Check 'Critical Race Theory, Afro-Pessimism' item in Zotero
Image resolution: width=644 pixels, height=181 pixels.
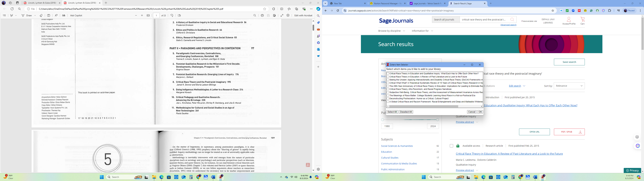pyautogui.click(x=388, y=89)
